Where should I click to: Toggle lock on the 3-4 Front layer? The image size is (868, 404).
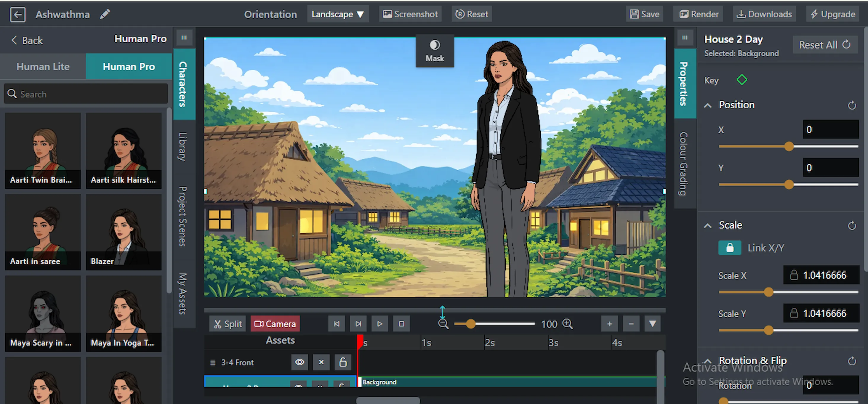coord(343,362)
